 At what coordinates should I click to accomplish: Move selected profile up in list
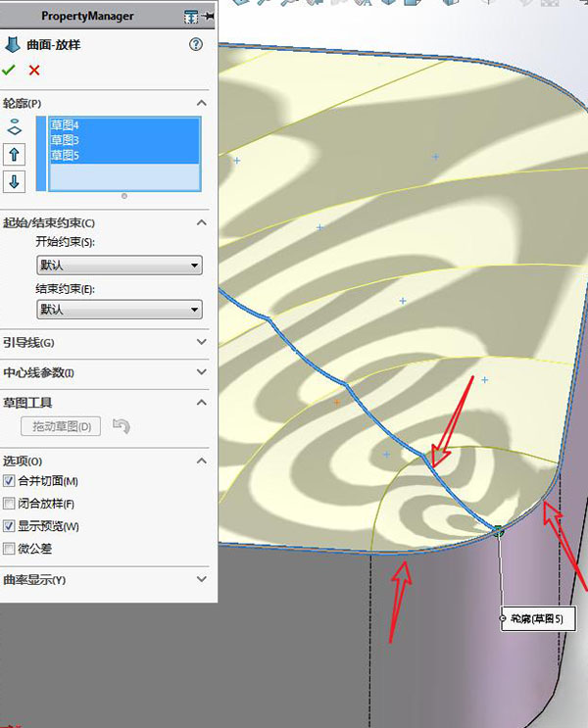(x=14, y=155)
